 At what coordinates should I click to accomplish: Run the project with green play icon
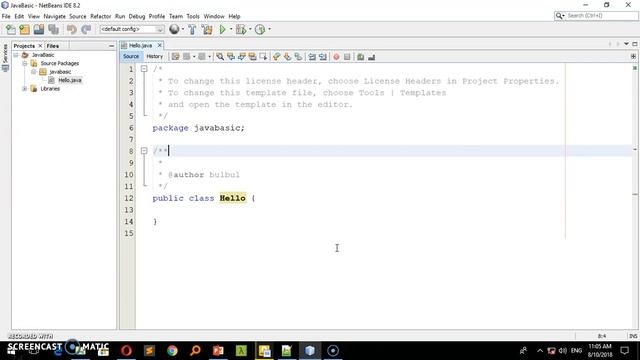click(222, 29)
